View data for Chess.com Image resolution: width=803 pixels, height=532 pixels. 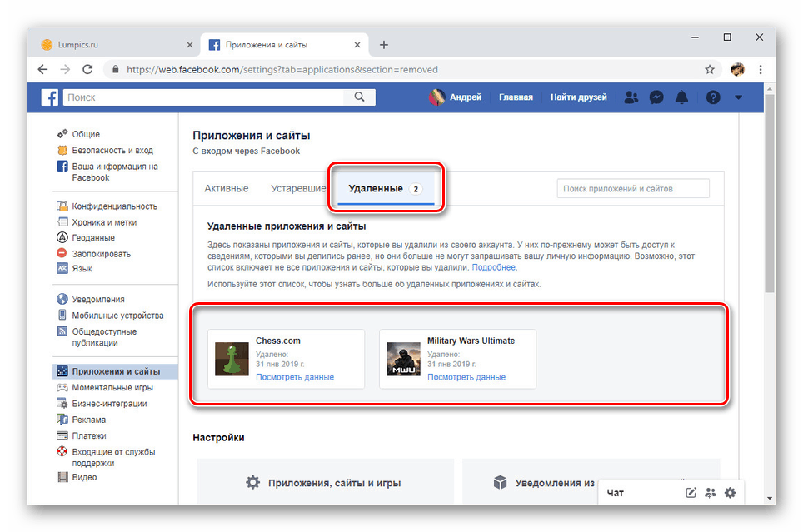[295, 377]
